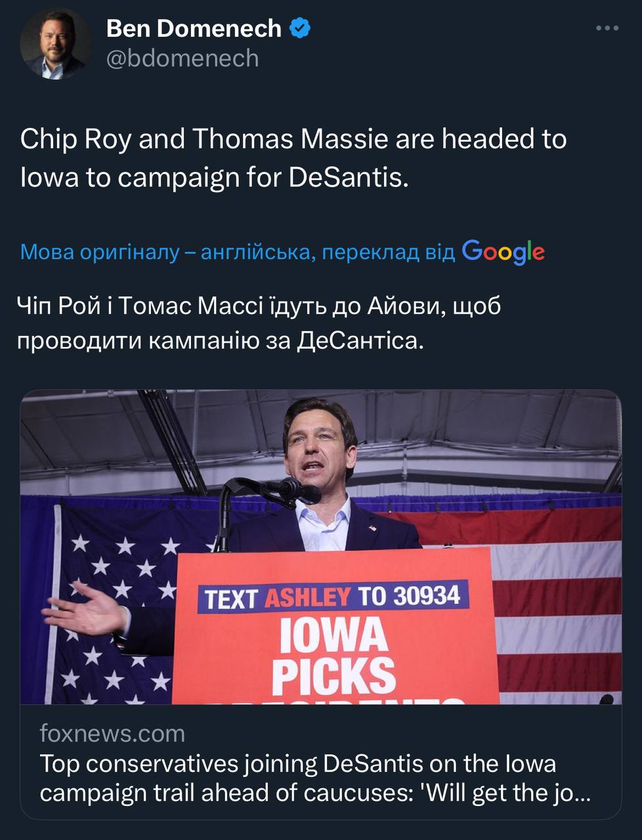
Task: Open Ben Domenech's profile avatar
Action: [x=55, y=44]
